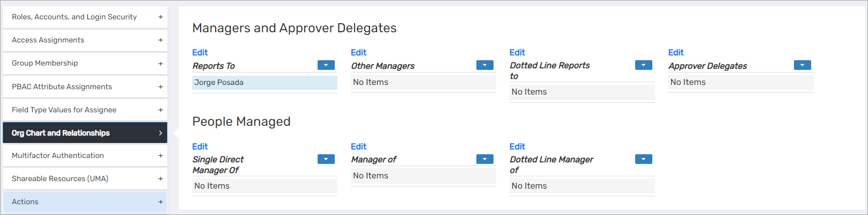Click Edit link above Approver Delegates
The image size is (868, 215).
point(676,53)
